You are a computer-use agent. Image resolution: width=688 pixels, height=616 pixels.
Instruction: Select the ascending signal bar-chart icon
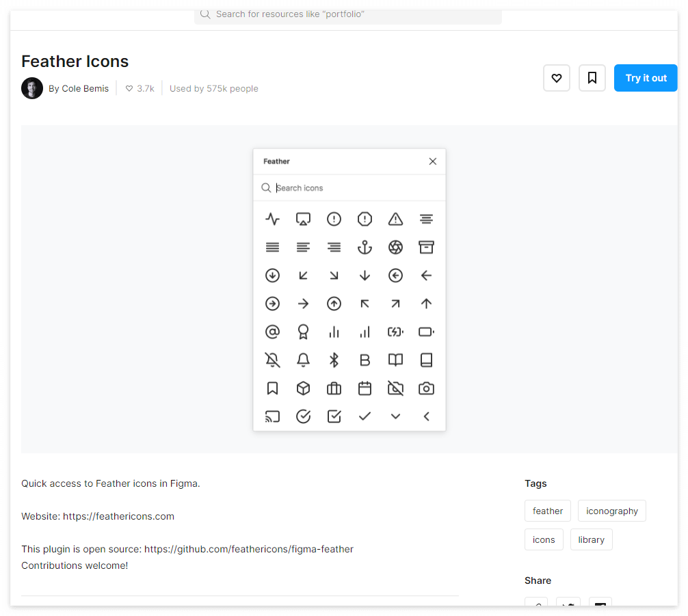click(x=365, y=332)
